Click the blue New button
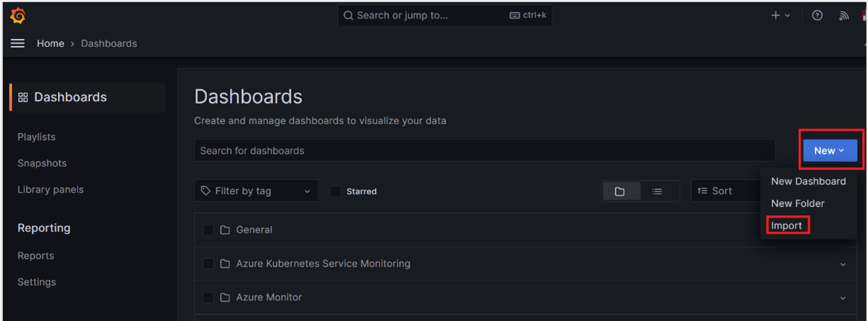Viewport: 868px width, 321px height. (x=830, y=151)
